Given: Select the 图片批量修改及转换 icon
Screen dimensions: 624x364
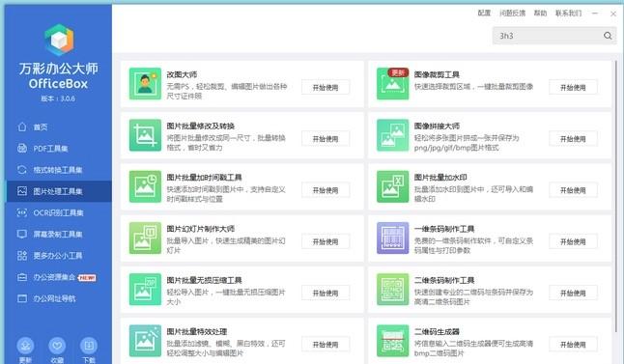Looking at the screenshot, I should click(145, 135).
